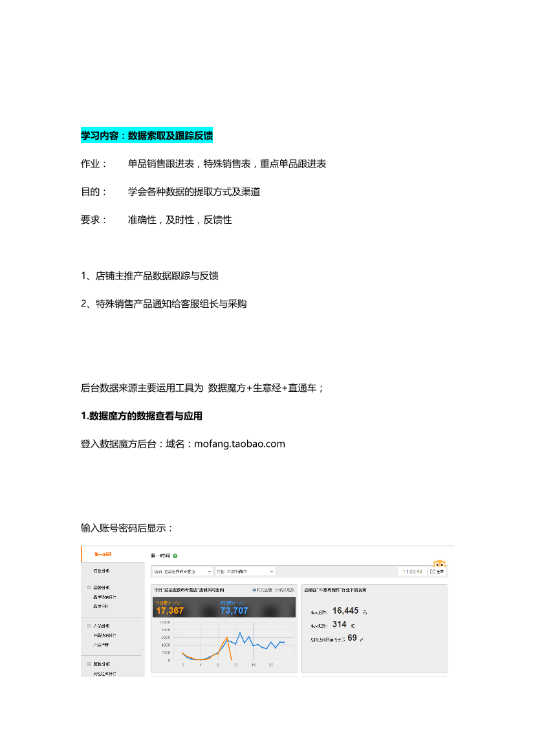The image size is (535, 756).
Task: Click the line 1、店铺主推产品数据跟踪与反馈
Action: point(149,275)
